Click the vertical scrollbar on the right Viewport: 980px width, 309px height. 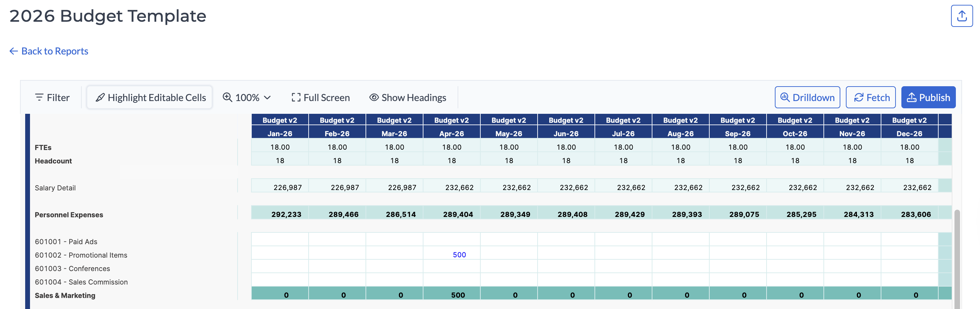(x=957, y=259)
